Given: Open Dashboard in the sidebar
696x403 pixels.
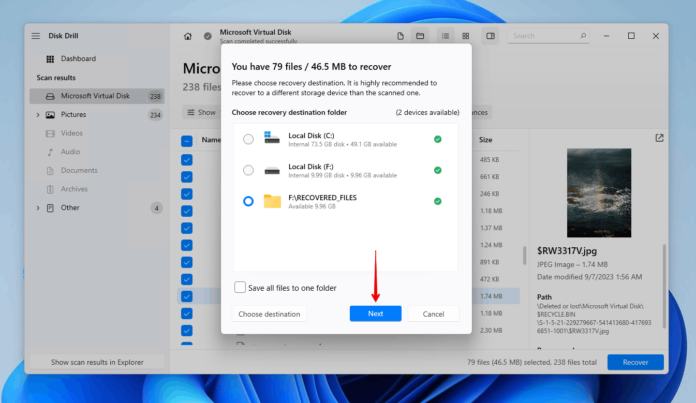Looking at the screenshot, I should click(78, 59).
